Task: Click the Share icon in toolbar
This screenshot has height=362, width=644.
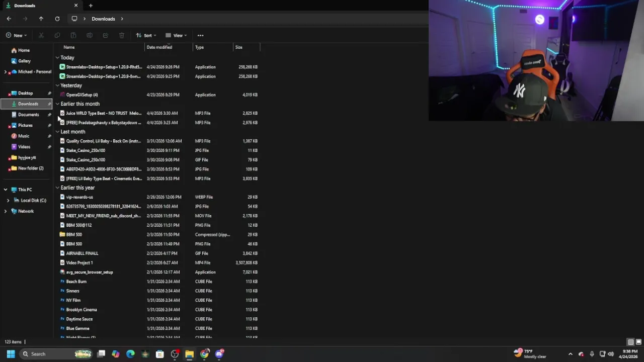Action: coord(105,35)
